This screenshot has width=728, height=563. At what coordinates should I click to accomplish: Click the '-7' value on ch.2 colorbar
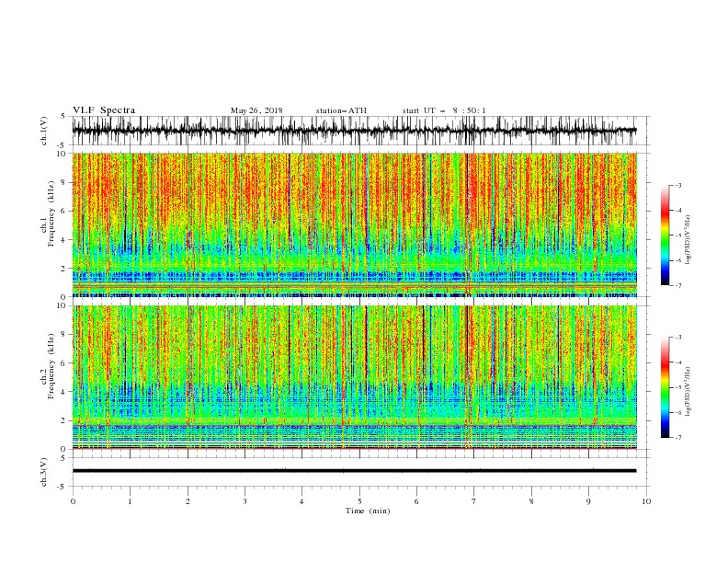coord(677,438)
